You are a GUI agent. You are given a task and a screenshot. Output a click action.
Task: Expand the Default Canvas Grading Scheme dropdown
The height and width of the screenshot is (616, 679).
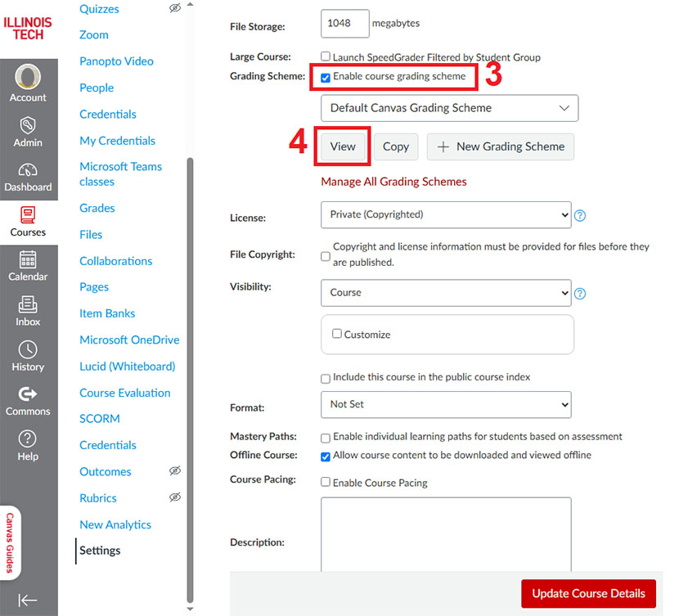pos(449,108)
